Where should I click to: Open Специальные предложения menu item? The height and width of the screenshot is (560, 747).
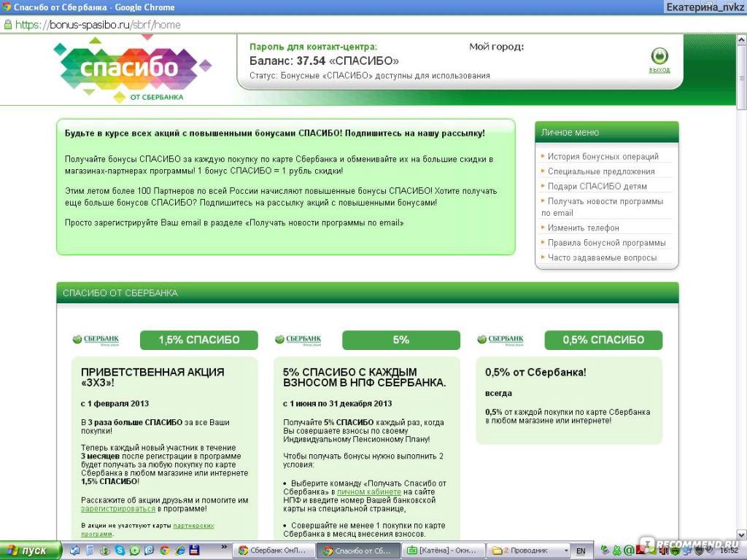601,171
